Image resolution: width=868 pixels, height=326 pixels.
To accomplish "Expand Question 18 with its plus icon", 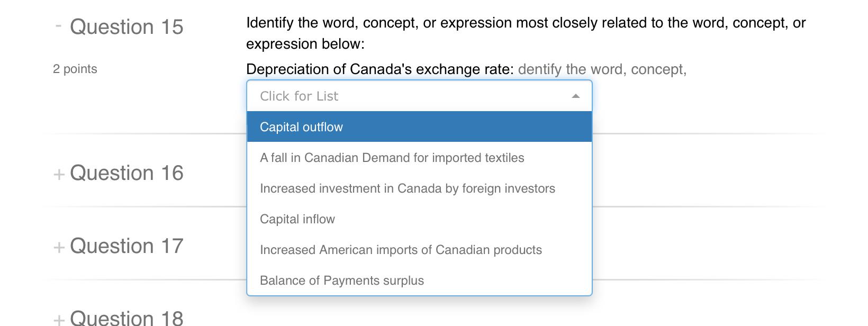I will pos(58,319).
